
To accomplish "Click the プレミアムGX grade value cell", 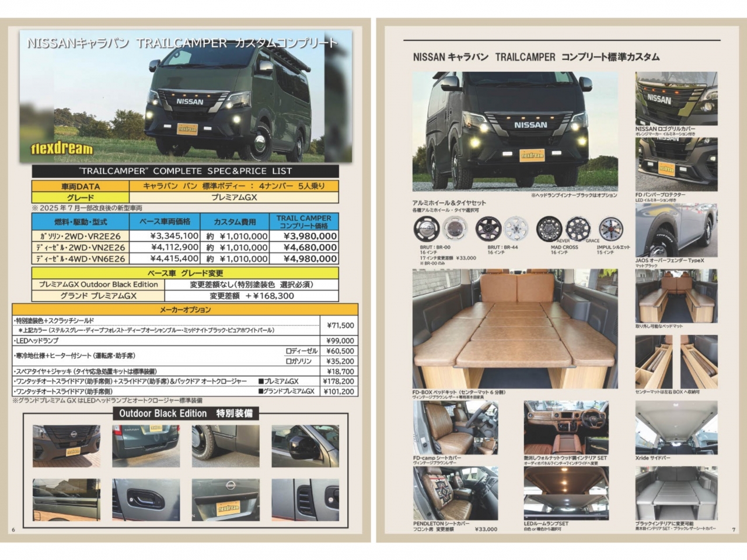I will pos(234,197).
